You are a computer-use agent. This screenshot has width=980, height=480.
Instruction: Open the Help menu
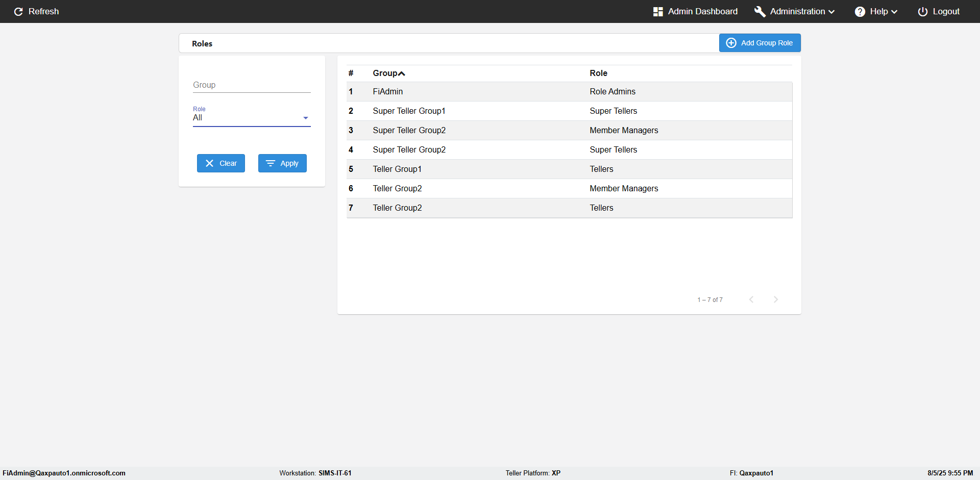(876, 11)
